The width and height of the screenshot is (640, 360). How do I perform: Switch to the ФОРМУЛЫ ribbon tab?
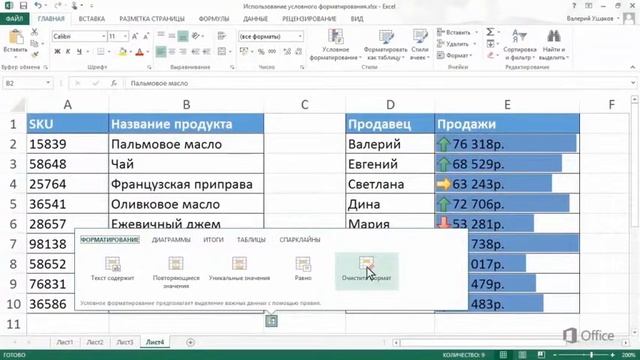(214, 19)
